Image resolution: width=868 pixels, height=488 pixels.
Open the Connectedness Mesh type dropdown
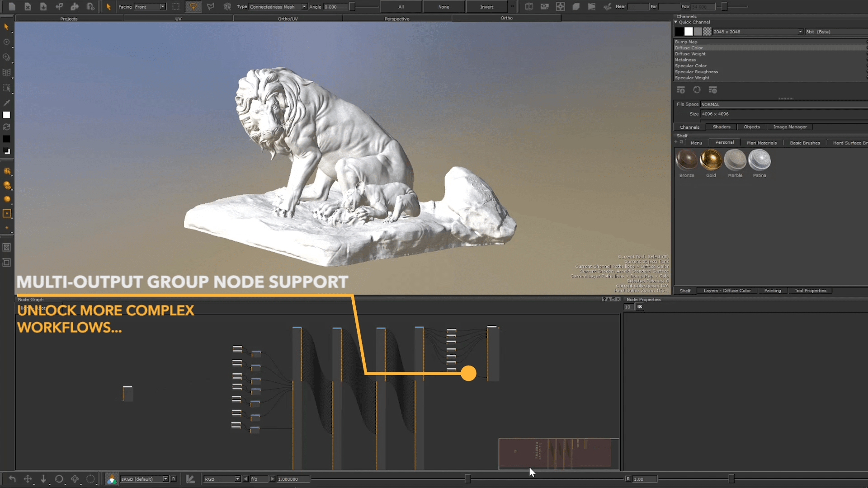278,7
